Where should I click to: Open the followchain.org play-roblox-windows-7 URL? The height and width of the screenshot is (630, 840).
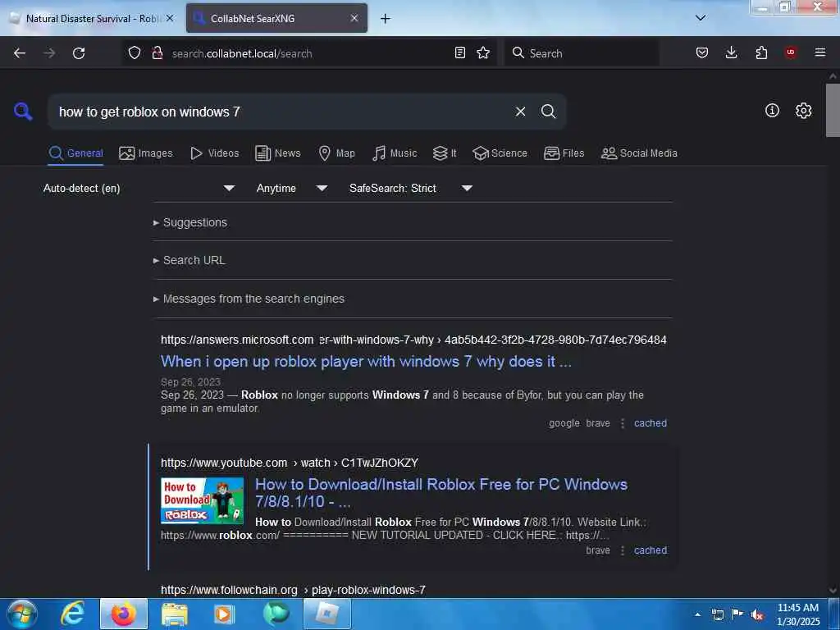[x=293, y=590]
